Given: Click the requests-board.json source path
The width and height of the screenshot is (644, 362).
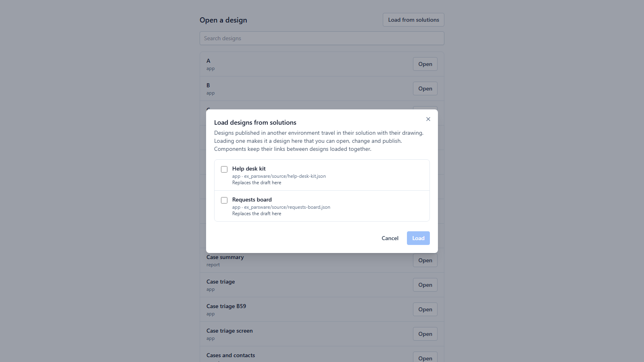Looking at the screenshot, I should tap(287, 207).
